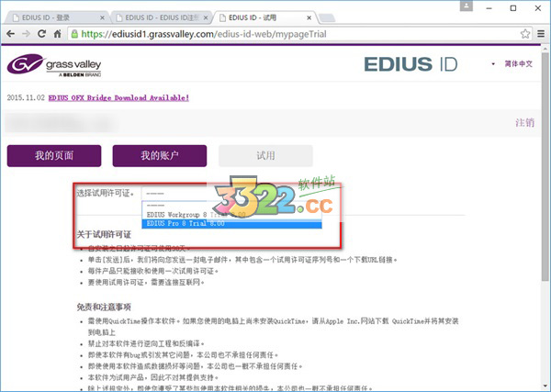Screen dimensions: 551x392
Task: Open the 选择试用许可证 dropdown
Action: (x=232, y=193)
